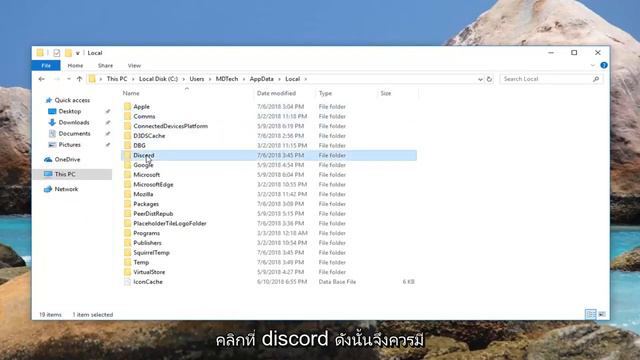Click the Desktop pin icon
This screenshot has height=360, width=640.
108,111
